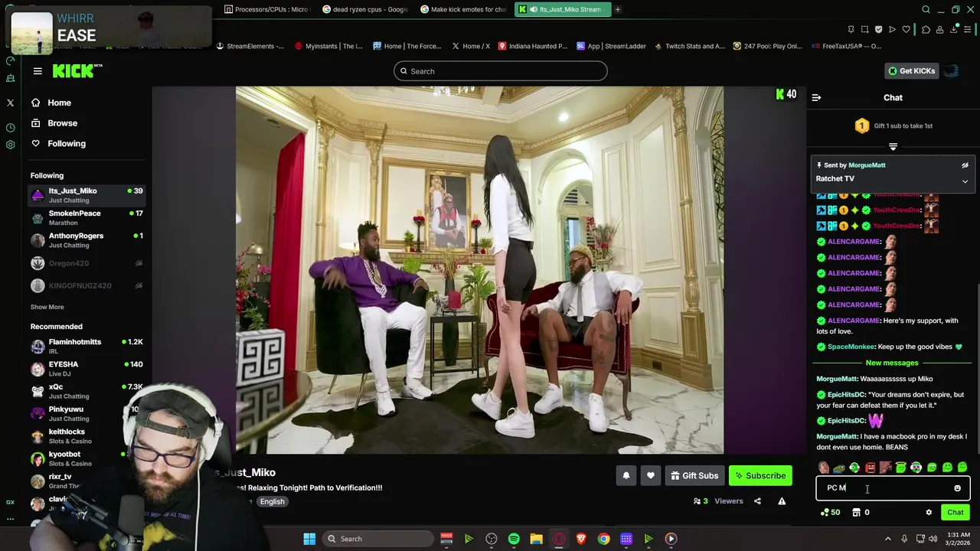Open recommended channel EYESHA
This screenshot has height=551, width=980.
point(87,368)
